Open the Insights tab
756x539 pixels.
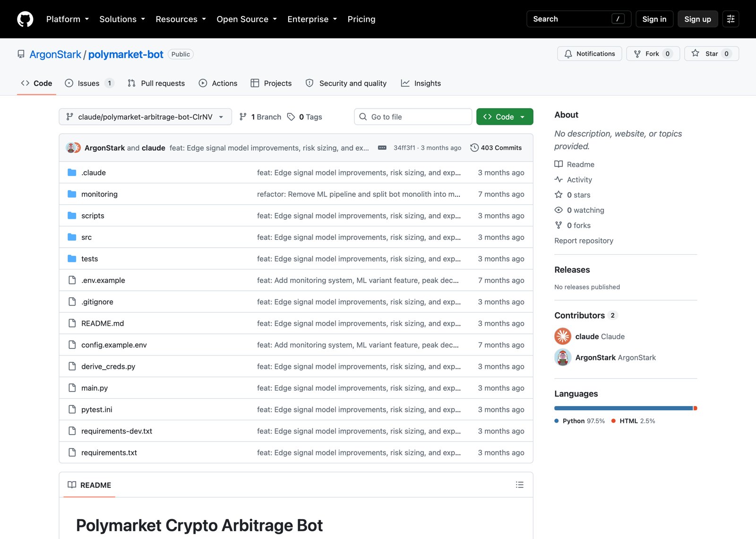click(x=421, y=83)
